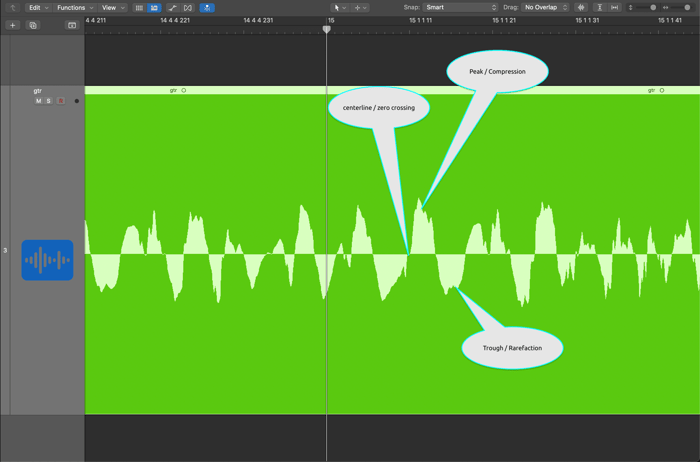Select track number 3
The width and height of the screenshot is (700, 462).
(5, 250)
